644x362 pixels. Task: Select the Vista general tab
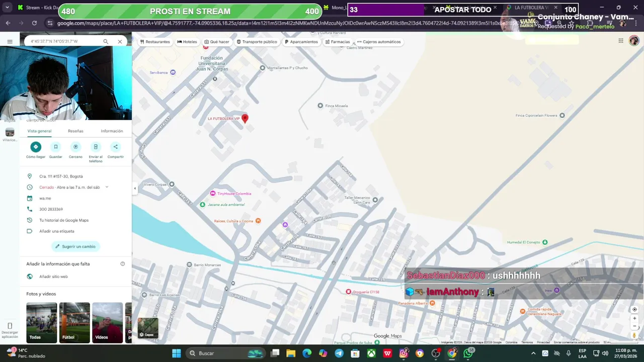tap(39, 131)
